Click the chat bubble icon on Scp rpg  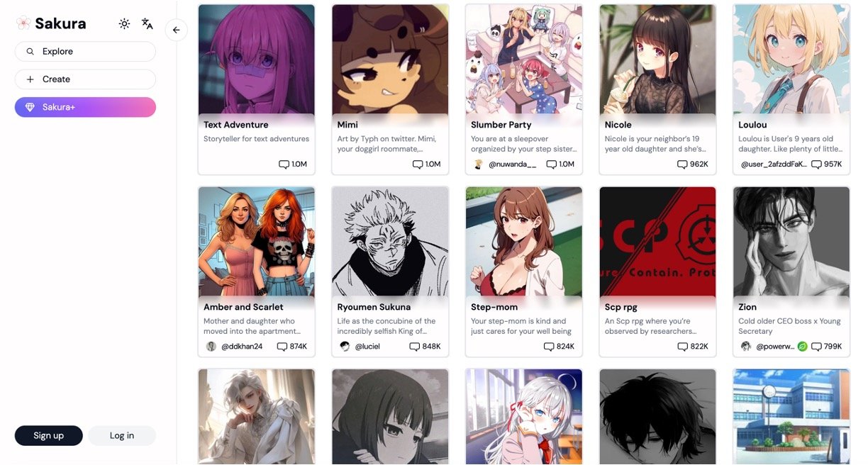pyautogui.click(x=683, y=347)
